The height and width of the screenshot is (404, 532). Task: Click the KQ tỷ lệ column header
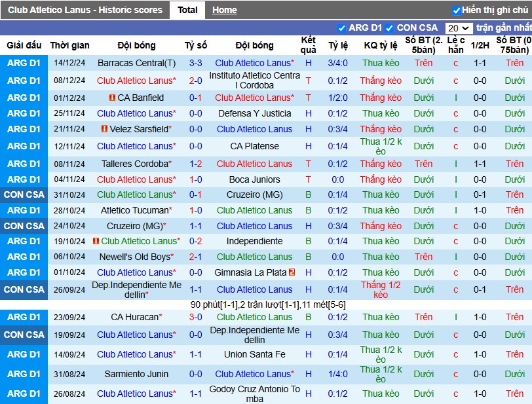click(x=381, y=45)
